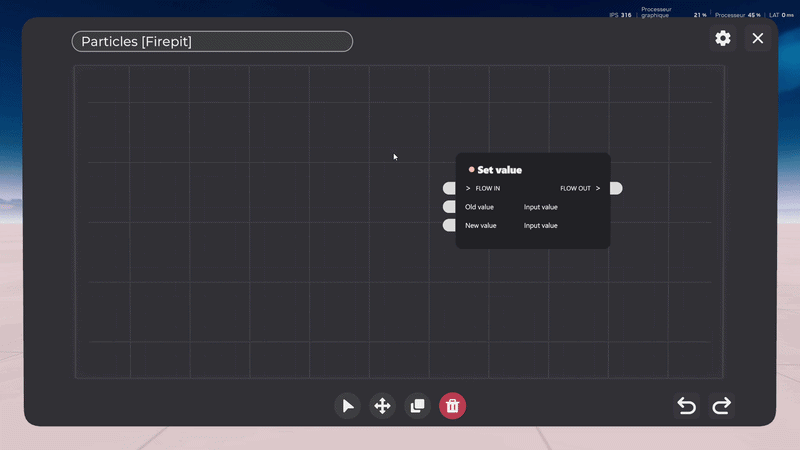
Task: Click the Old value label
Action: [x=479, y=207]
